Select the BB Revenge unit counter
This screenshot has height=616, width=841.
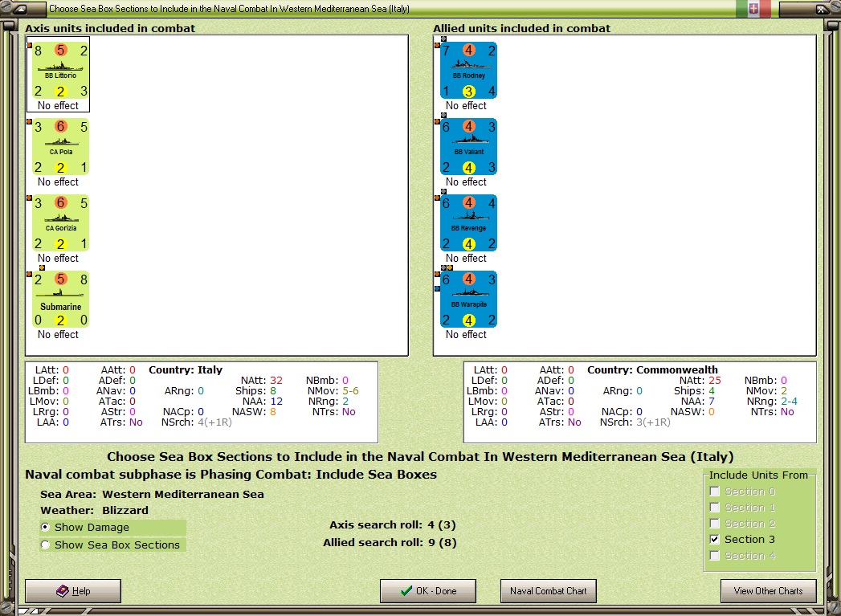point(469,223)
